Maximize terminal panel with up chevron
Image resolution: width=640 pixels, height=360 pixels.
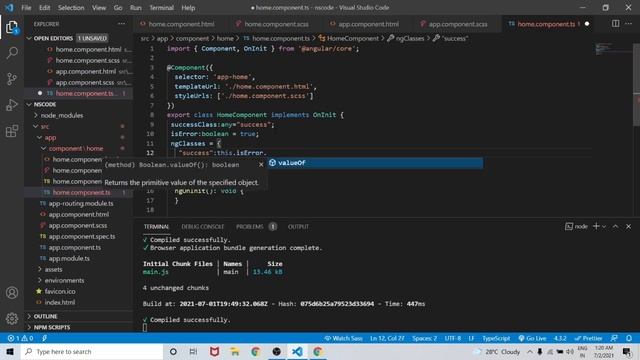point(615,226)
